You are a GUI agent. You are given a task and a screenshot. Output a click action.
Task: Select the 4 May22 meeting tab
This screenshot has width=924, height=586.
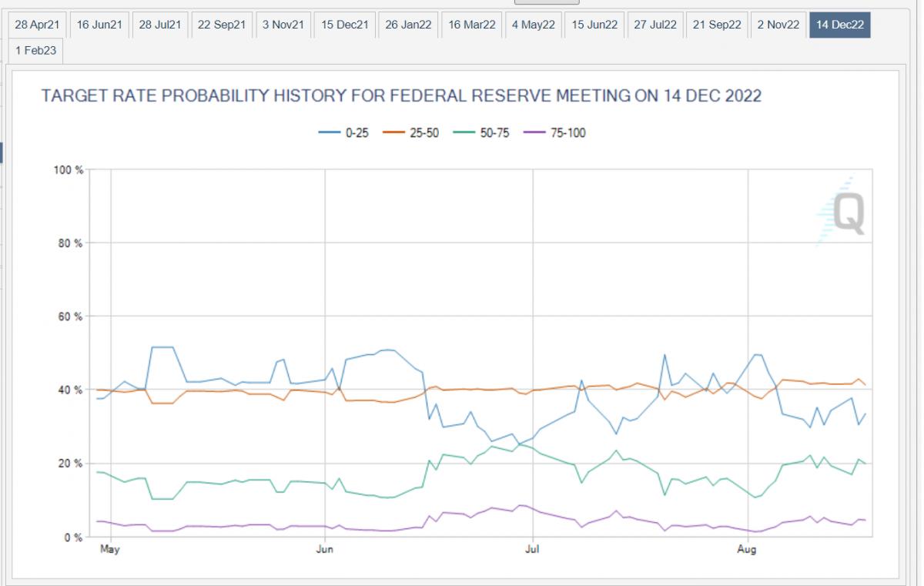(x=534, y=25)
